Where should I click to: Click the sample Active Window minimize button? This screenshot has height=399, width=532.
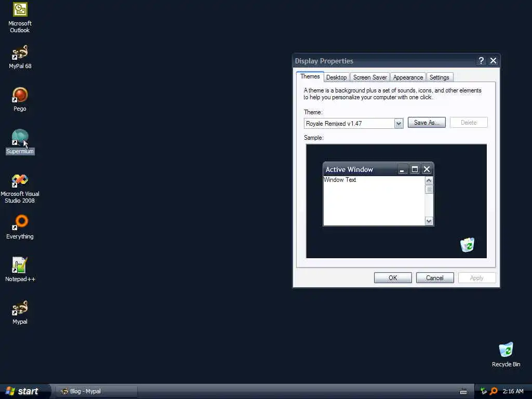[x=402, y=169]
